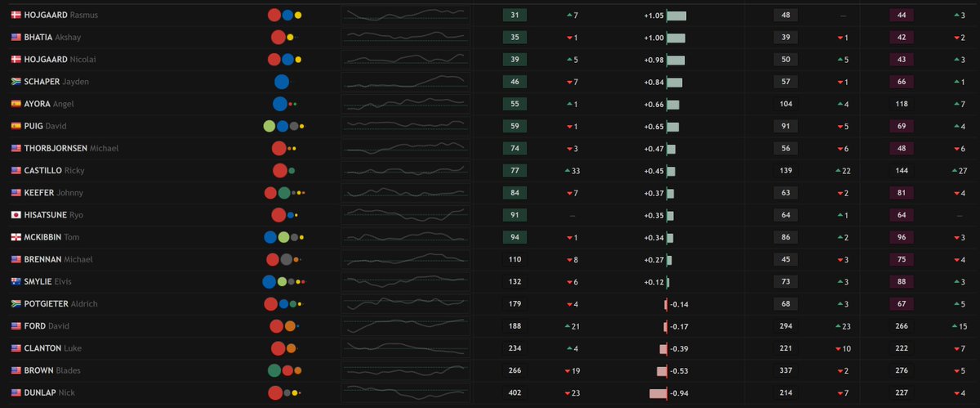
Task: Select the purple badge 69 in Puig's row
Action: pos(902,126)
